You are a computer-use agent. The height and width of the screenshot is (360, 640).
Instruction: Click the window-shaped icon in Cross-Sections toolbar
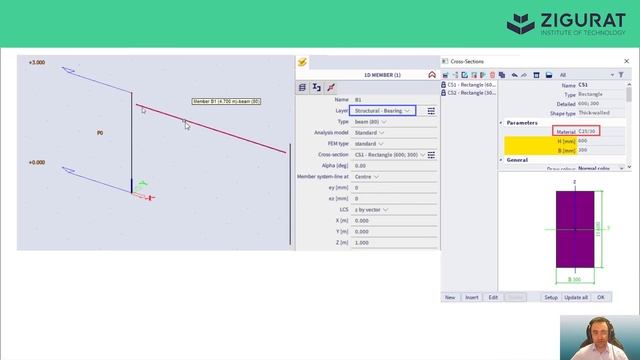536,75
